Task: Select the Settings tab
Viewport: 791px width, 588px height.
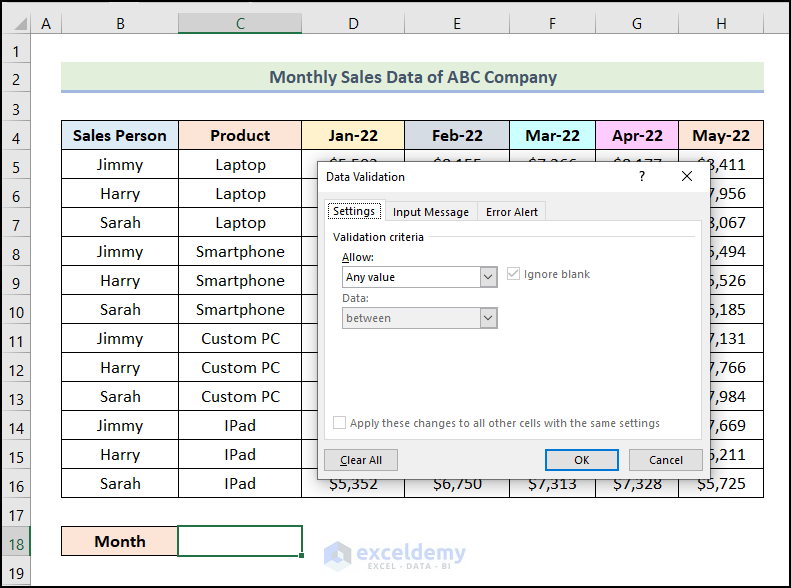Action: coord(354,212)
